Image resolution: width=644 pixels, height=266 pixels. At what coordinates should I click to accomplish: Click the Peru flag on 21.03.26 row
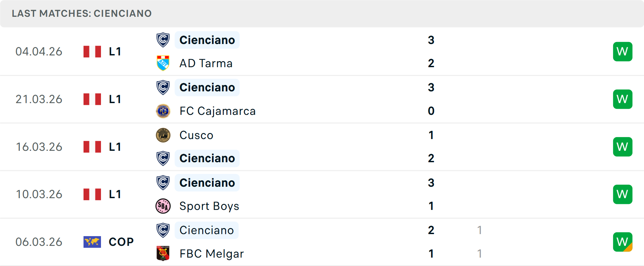click(x=92, y=99)
